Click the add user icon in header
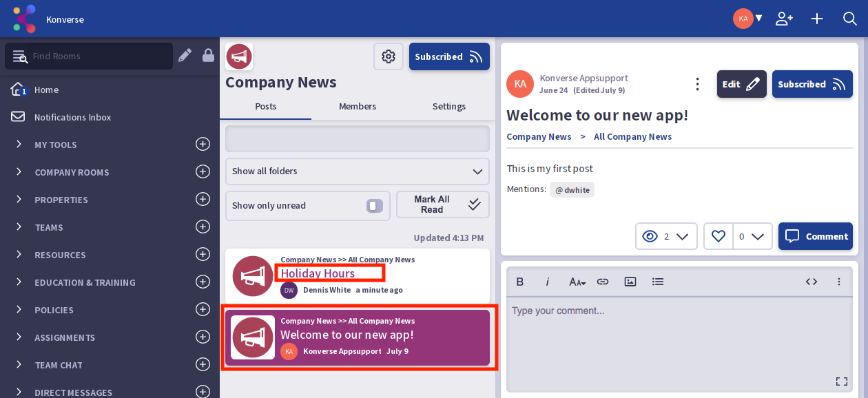 (x=784, y=19)
